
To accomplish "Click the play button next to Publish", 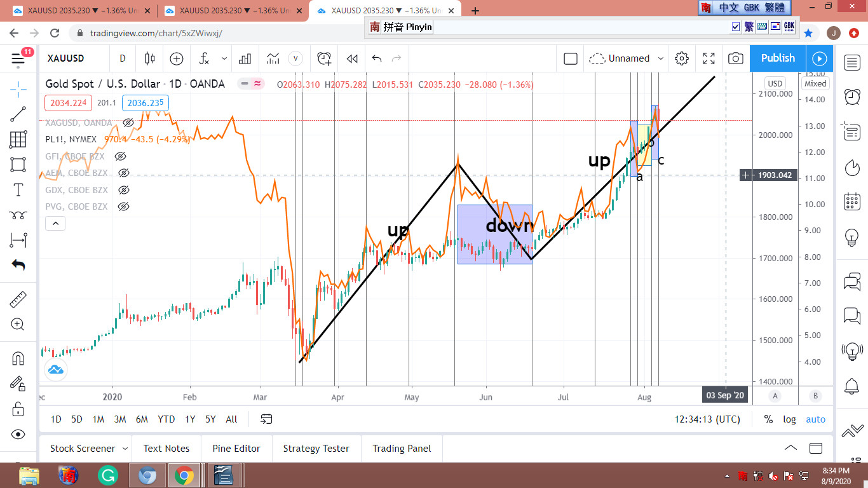I will coord(820,58).
